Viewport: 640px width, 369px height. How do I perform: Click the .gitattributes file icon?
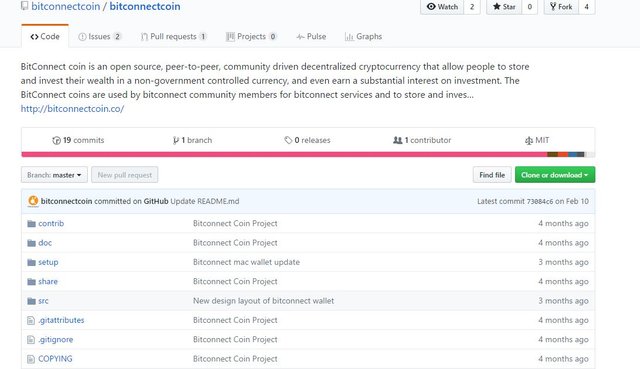(31, 320)
